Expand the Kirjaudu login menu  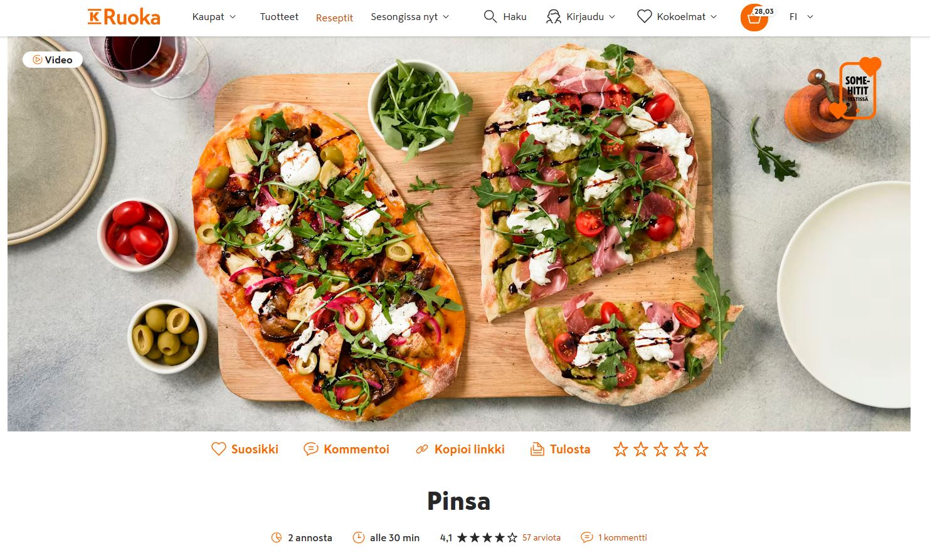coord(581,17)
